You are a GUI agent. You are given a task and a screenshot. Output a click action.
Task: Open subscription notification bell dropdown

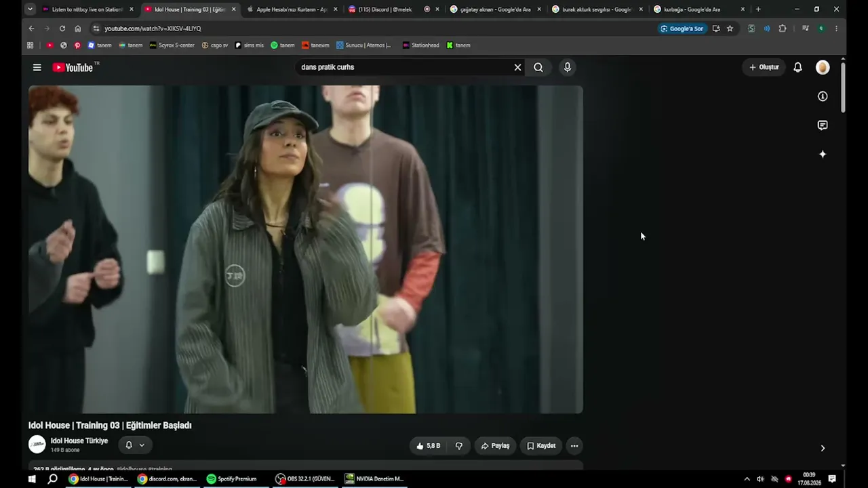point(135,445)
